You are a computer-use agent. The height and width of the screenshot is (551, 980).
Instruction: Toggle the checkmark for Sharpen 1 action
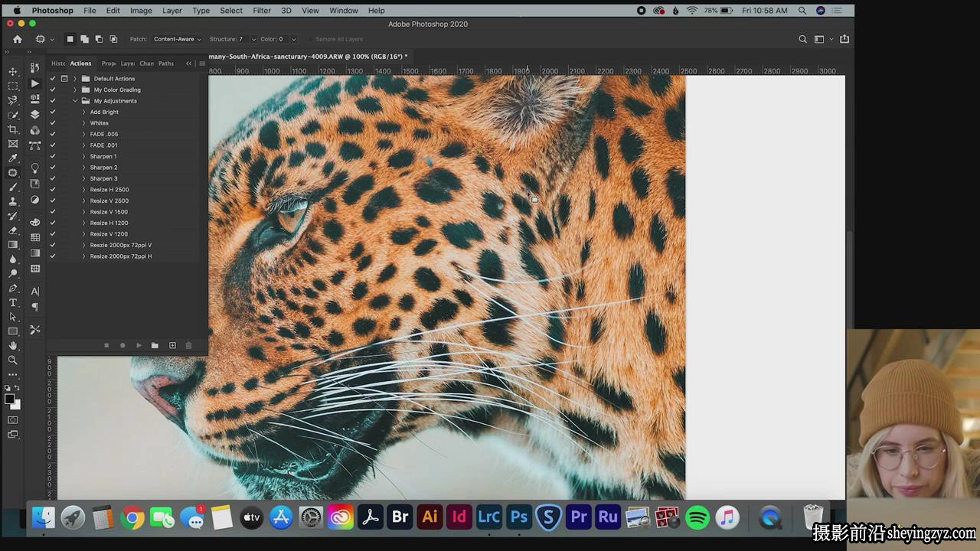point(53,156)
